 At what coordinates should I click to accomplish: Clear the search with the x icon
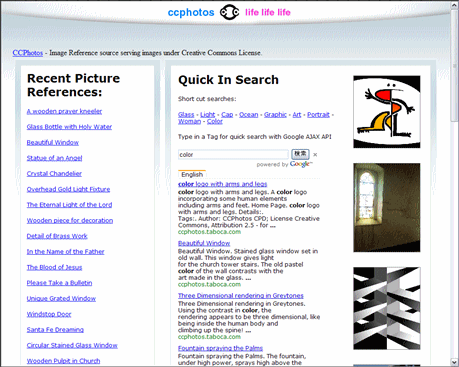coord(315,154)
